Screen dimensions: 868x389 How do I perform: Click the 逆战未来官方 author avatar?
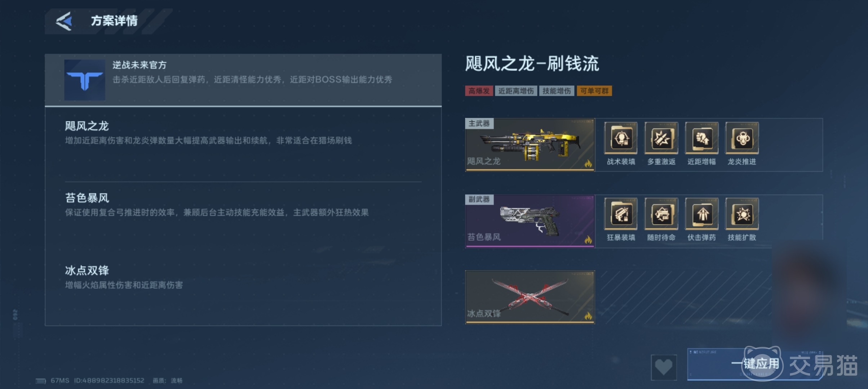click(x=85, y=80)
